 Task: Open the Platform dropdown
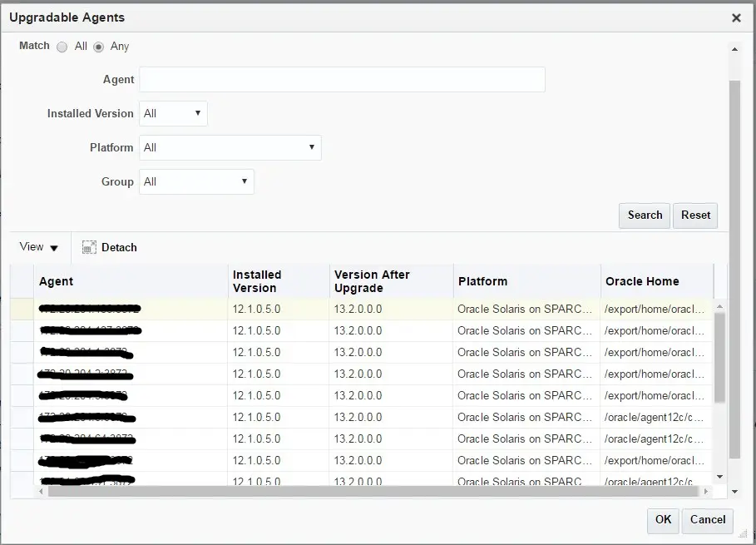tap(230, 147)
